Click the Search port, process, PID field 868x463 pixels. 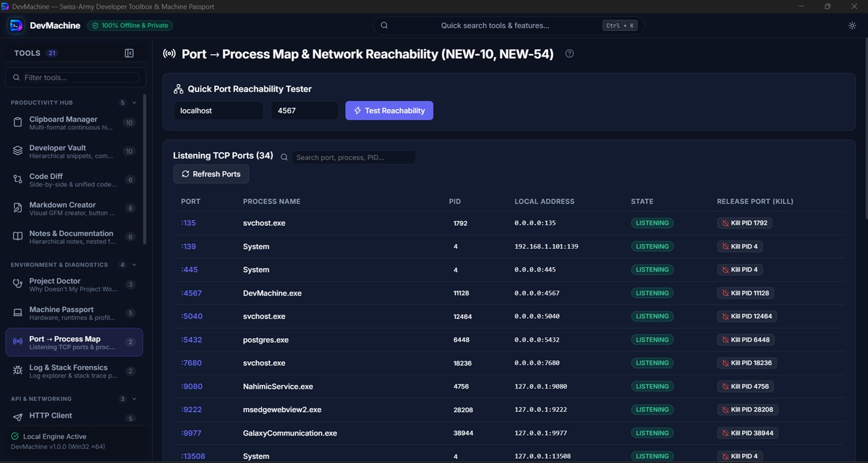pos(354,158)
